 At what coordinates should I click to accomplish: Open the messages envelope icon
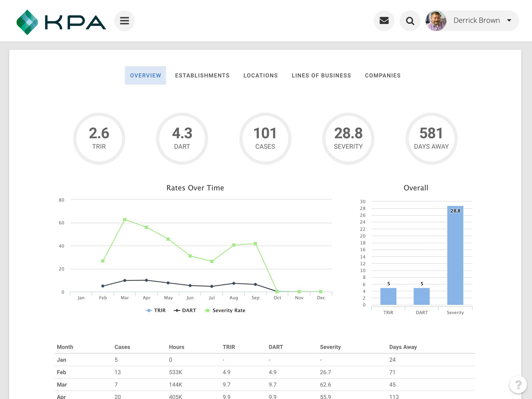[x=384, y=20]
